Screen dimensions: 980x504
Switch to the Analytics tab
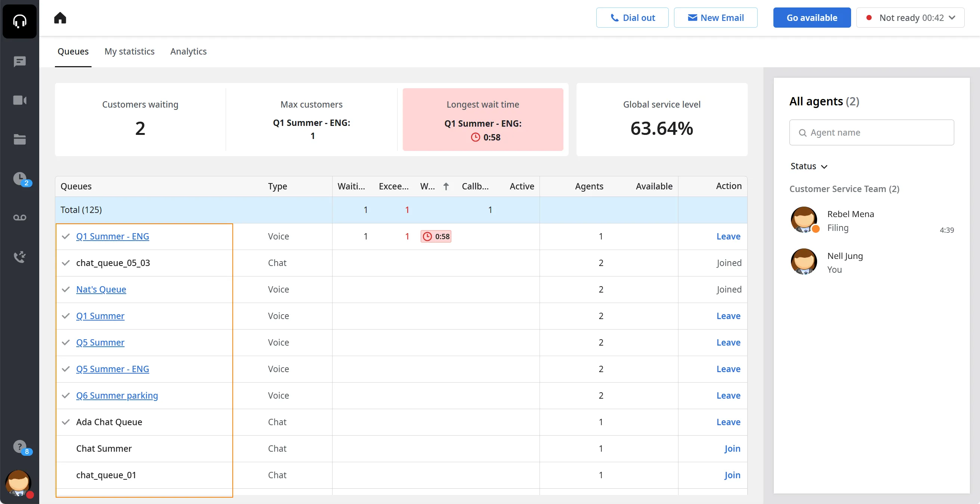click(x=188, y=51)
